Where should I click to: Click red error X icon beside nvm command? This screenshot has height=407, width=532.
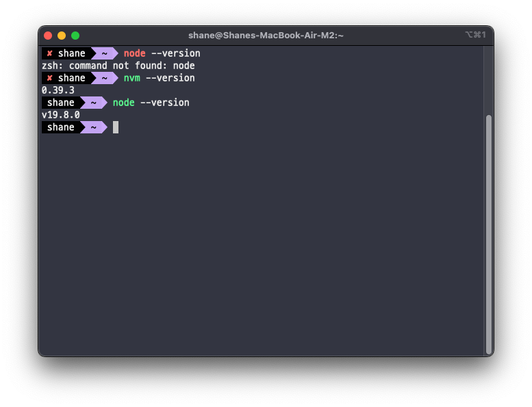click(x=49, y=78)
